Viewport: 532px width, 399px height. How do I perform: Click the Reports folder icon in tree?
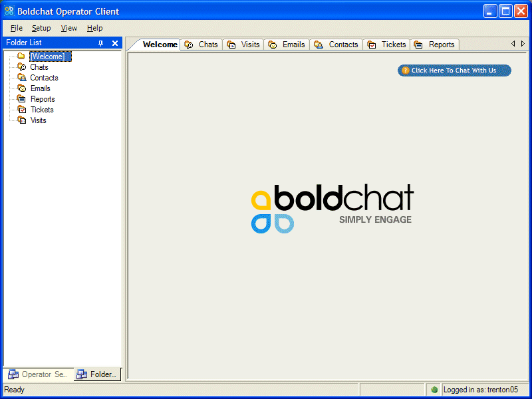point(22,98)
